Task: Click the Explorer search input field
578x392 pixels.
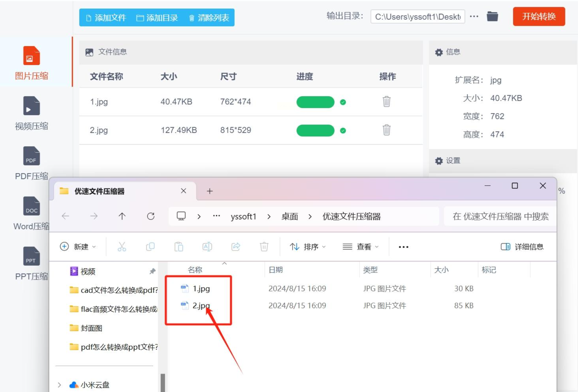Action: point(500,217)
